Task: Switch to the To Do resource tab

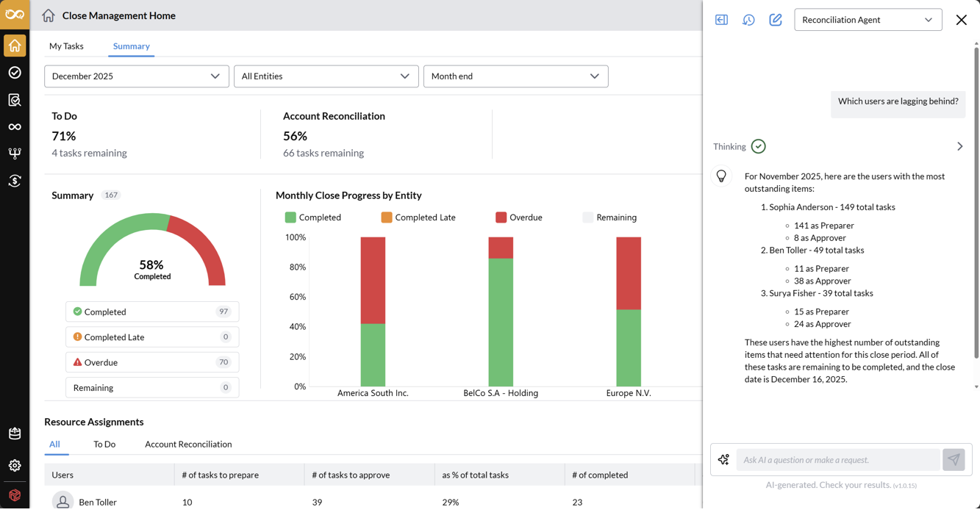Action: pos(104,445)
